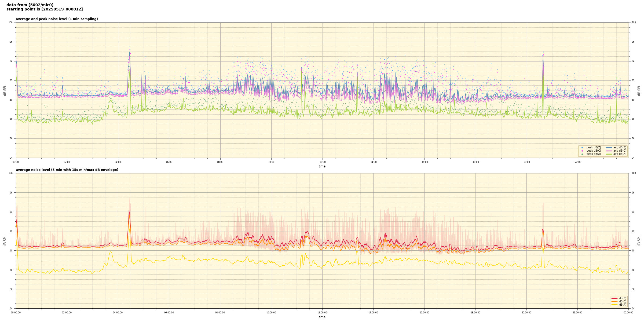This screenshot has height=322, width=644.
Task: Click the 12:00 tick on upper time axis
Action: (x=322, y=162)
